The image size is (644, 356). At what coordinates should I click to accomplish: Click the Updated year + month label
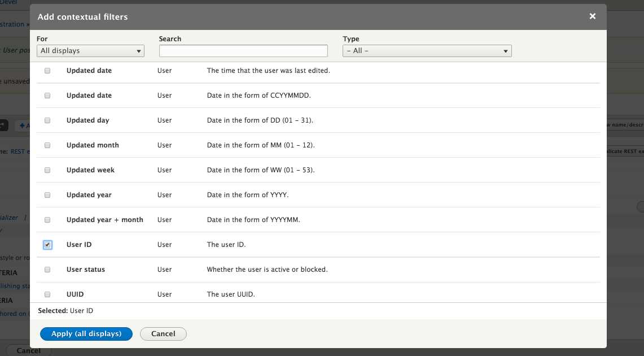point(104,220)
